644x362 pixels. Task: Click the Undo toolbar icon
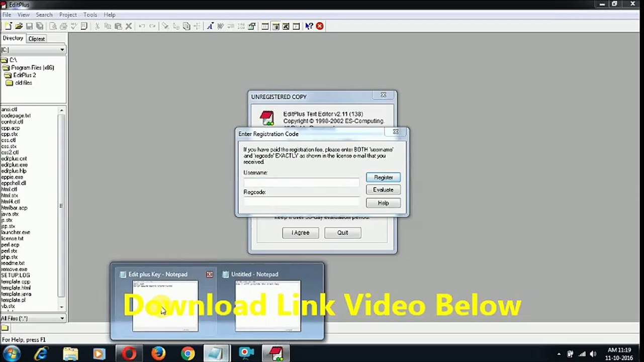click(142, 26)
